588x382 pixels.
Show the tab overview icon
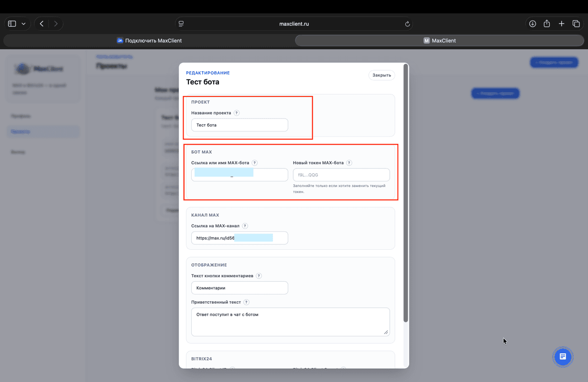click(x=576, y=24)
